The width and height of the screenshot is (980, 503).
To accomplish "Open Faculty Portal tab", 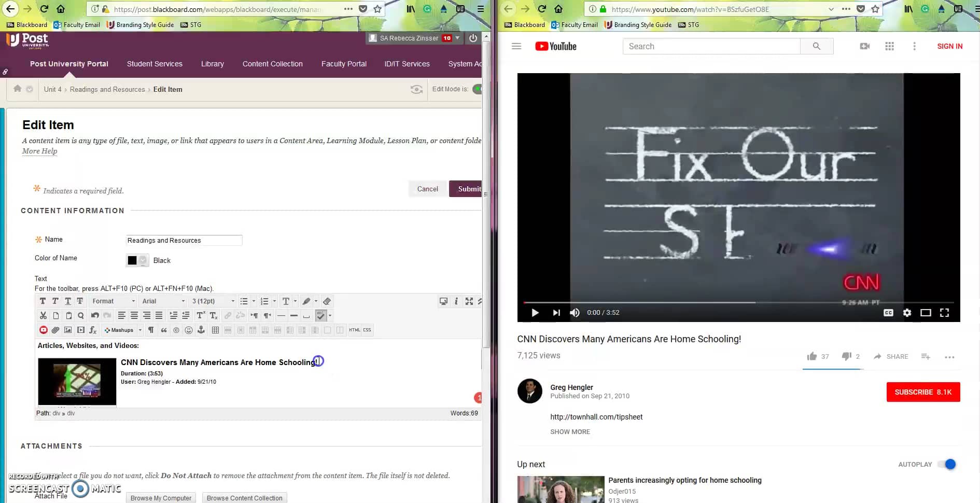I will click(344, 64).
